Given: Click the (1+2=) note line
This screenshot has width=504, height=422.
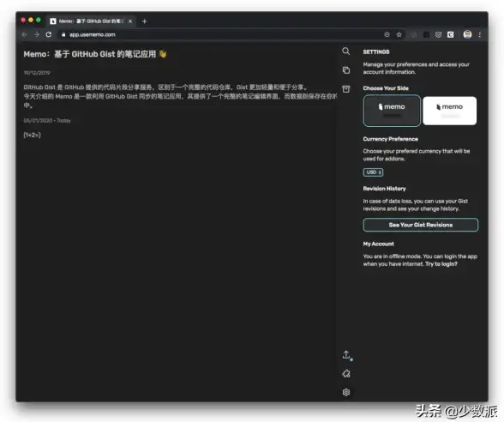Looking at the screenshot, I should click(x=33, y=136).
